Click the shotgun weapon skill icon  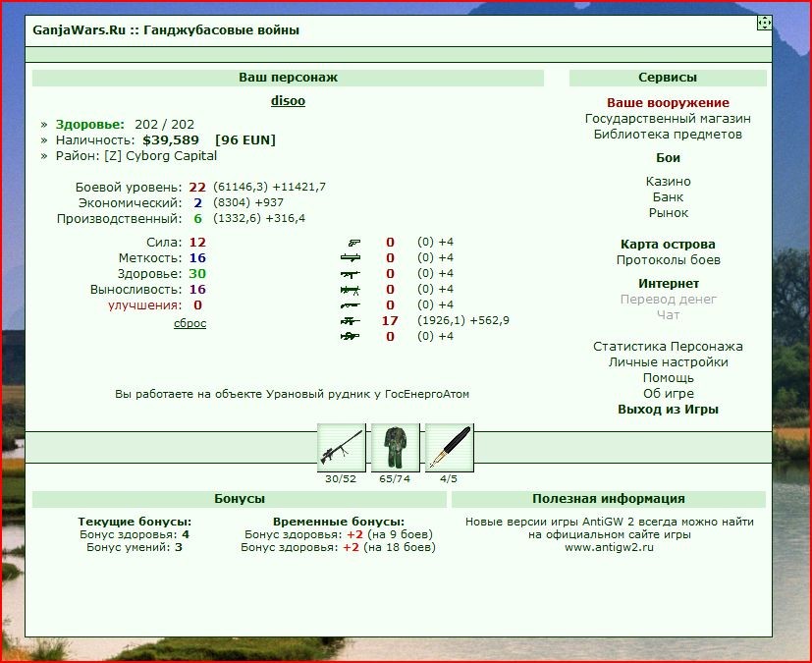tap(351, 305)
